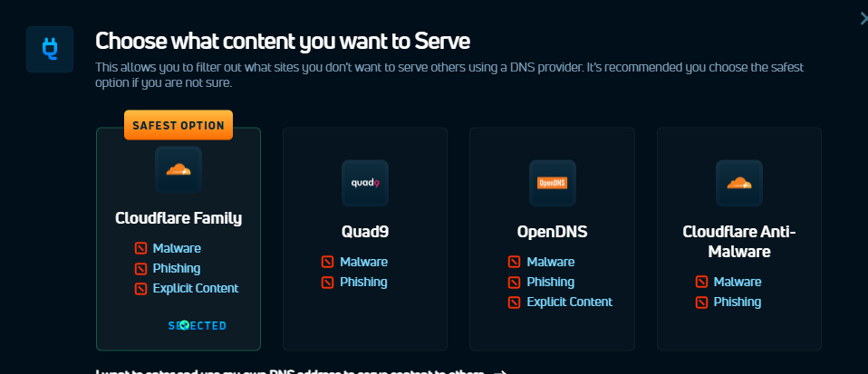Close the content selection dialog
Screen dimensions: 868x374
(x=863, y=18)
